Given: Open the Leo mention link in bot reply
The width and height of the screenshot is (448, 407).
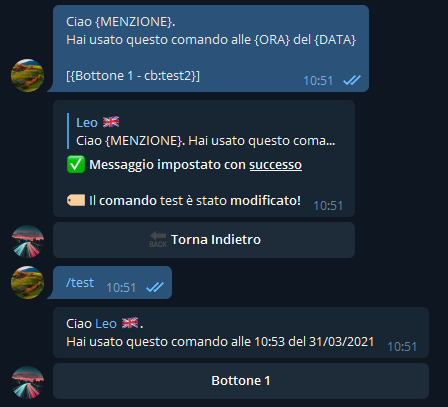Looking at the screenshot, I should (106, 324).
